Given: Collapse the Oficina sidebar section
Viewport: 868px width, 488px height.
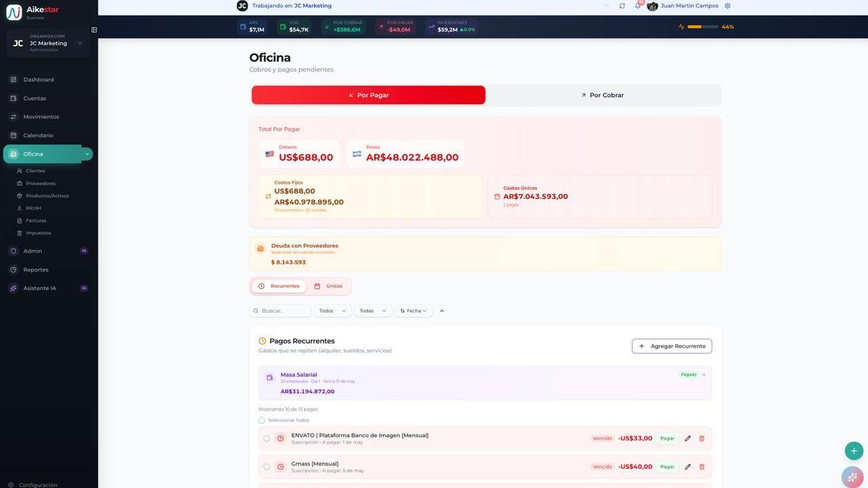Looking at the screenshot, I should point(87,154).
